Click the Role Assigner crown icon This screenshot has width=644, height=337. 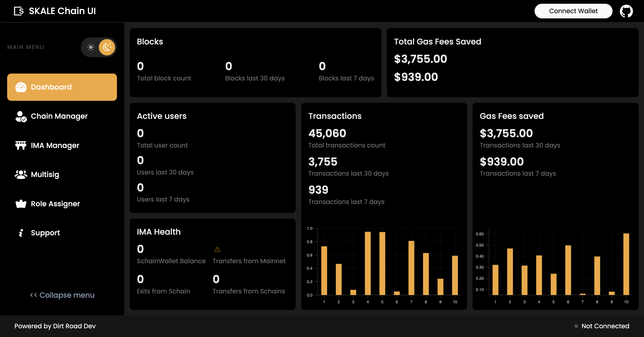click(21, 204)
